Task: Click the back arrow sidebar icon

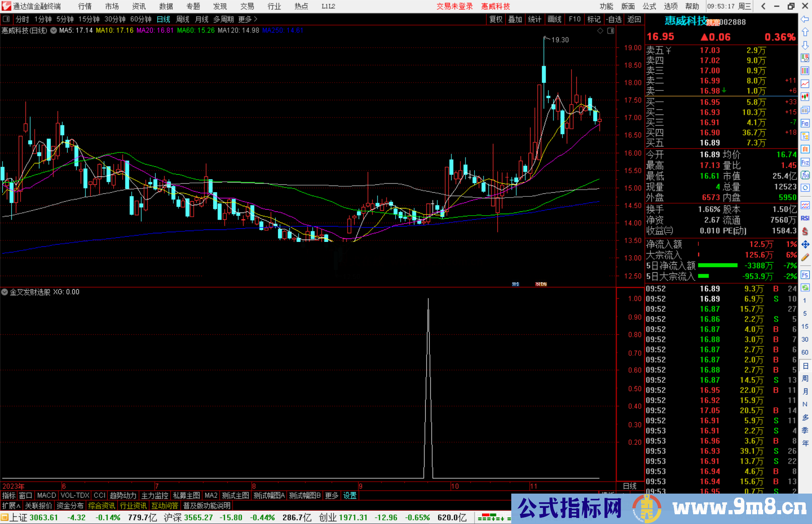Action: click(805, 19)
